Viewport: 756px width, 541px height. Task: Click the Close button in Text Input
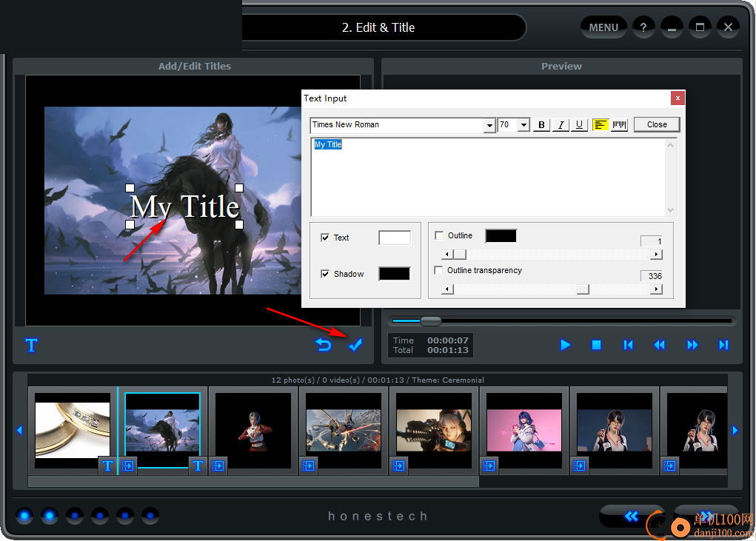click(x=657, y=125)
